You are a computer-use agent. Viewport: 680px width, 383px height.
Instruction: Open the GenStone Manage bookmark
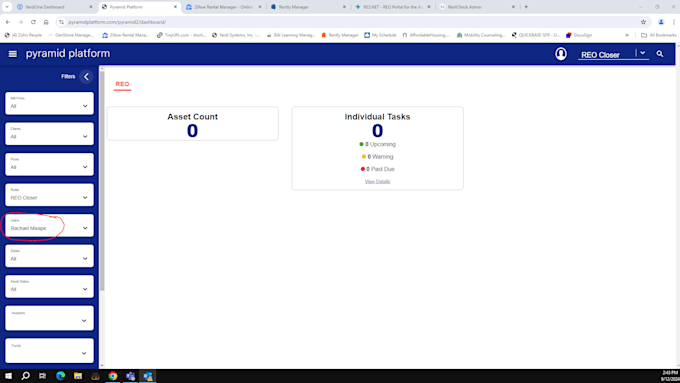coord(71,35)
